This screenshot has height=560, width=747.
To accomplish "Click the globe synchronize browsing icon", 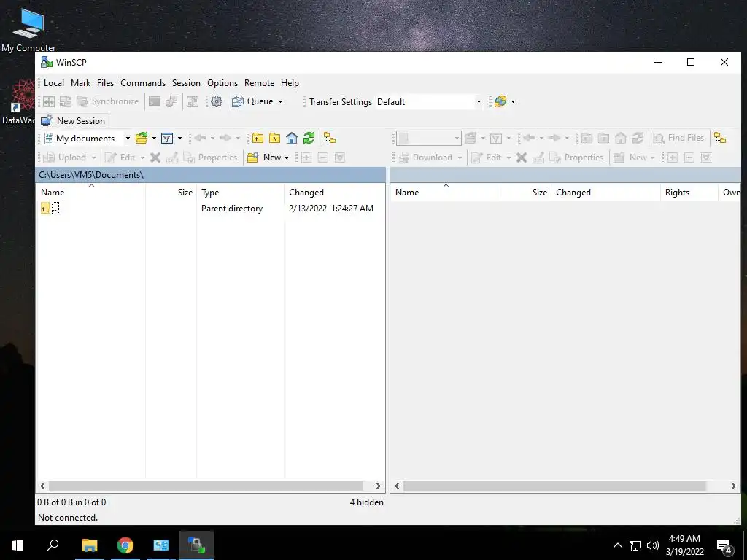I will (x=500, y=101).
